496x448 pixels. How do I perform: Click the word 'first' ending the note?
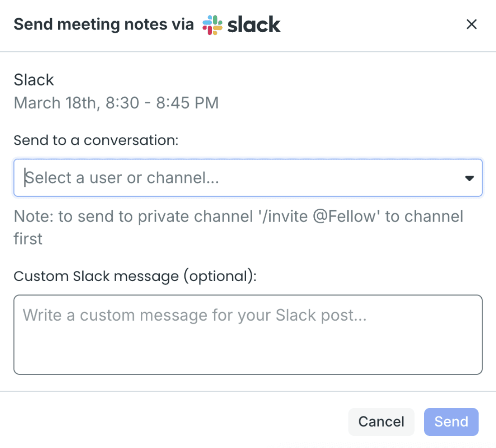[28, 239]
